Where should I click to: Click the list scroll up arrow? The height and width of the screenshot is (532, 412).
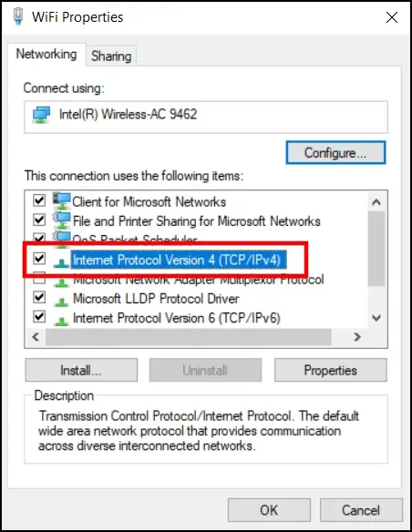pos(376,202)
